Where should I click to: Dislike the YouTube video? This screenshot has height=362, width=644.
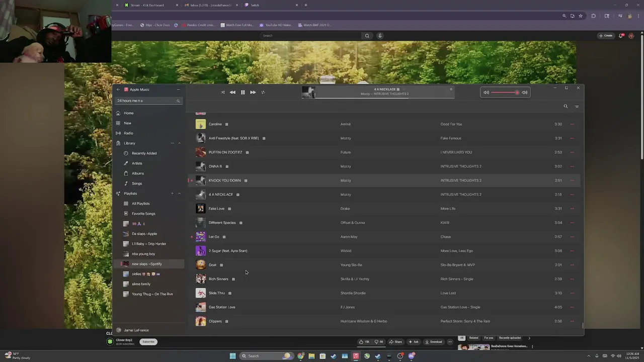[x=379, y=342]
